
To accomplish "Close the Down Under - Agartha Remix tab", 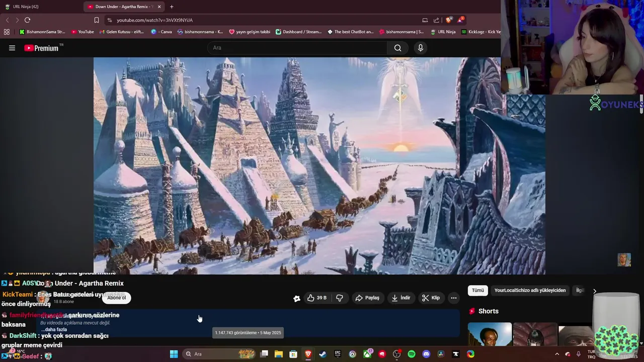I will (159, 7).
